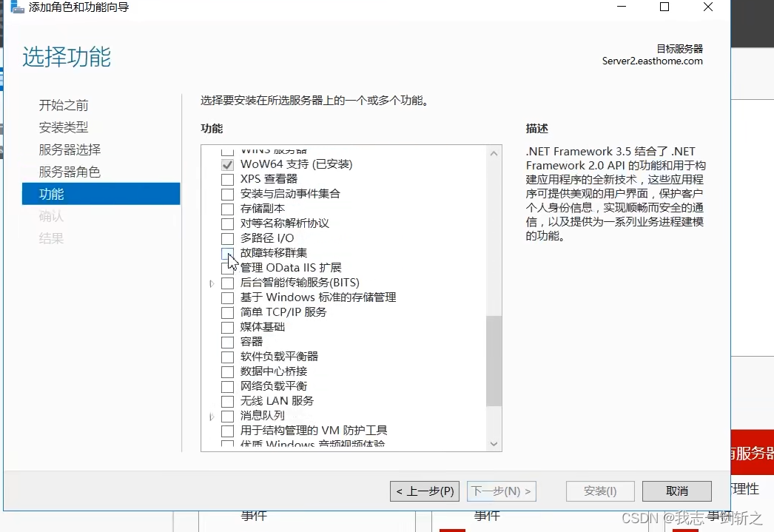
Task: Expand the 消息队列 tree node
Action: 212,417
